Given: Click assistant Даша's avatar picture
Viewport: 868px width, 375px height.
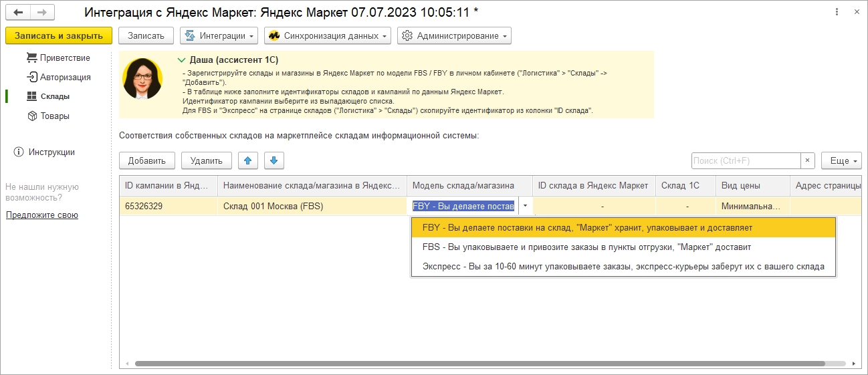Looking at the screenshot, I should point(142,79).
